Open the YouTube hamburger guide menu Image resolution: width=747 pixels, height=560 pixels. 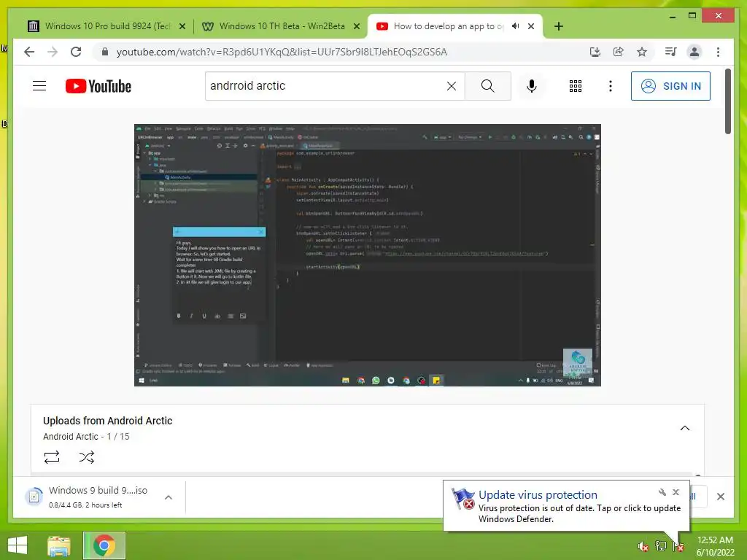[x=39, y=86]
